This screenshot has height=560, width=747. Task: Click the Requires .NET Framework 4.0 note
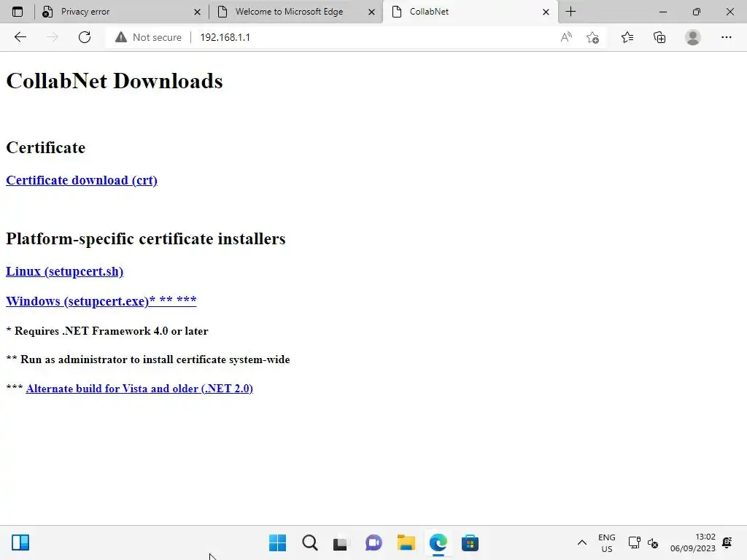coord(107,331)
